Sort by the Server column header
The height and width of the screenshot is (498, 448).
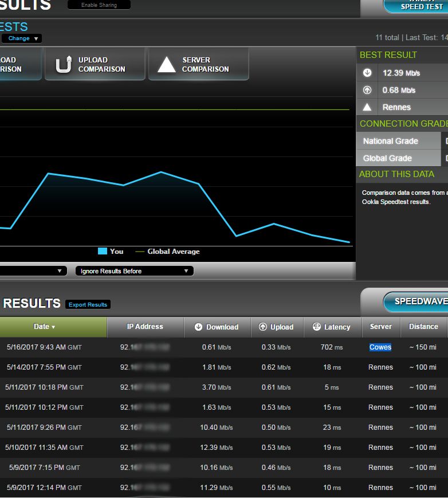click(381, 327)
